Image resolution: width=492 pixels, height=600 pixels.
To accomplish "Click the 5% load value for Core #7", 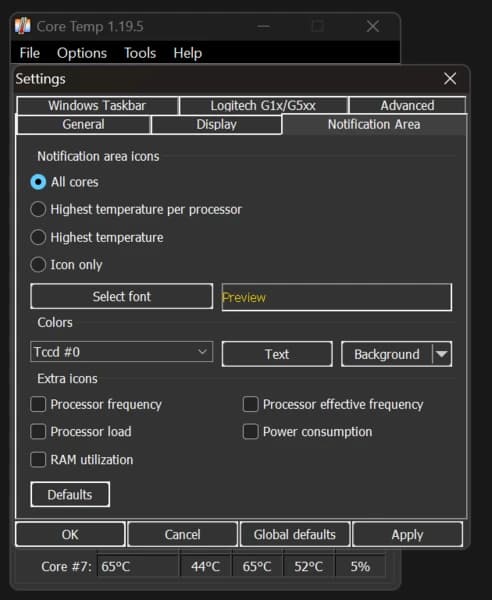I will 360,566.
